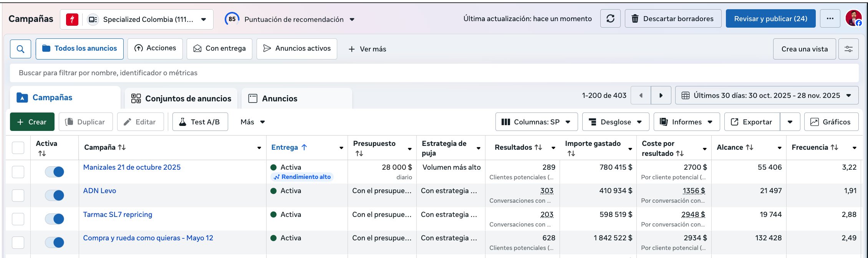868x258 pixels.
Task: Go to previous page of campaigns
Action: (641, 96)
